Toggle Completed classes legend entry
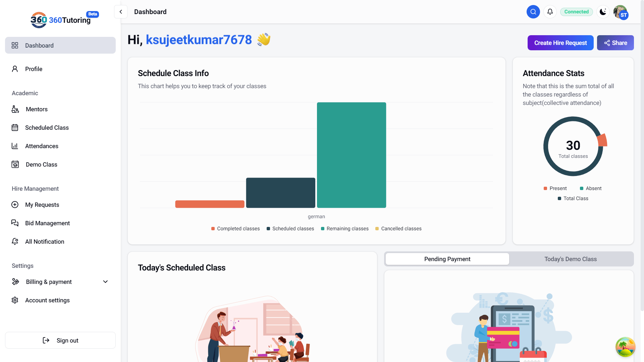The image size is (644, 362). (235, 229)
